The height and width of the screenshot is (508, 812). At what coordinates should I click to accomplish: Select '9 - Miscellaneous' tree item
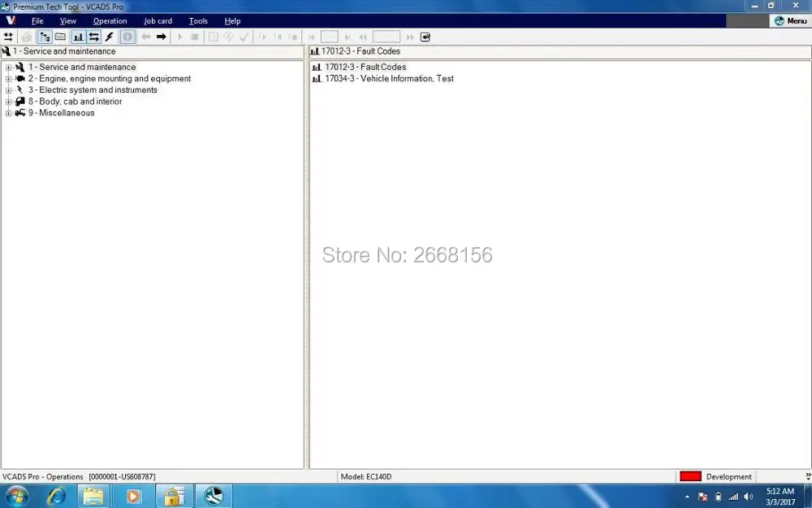point(61,112)
